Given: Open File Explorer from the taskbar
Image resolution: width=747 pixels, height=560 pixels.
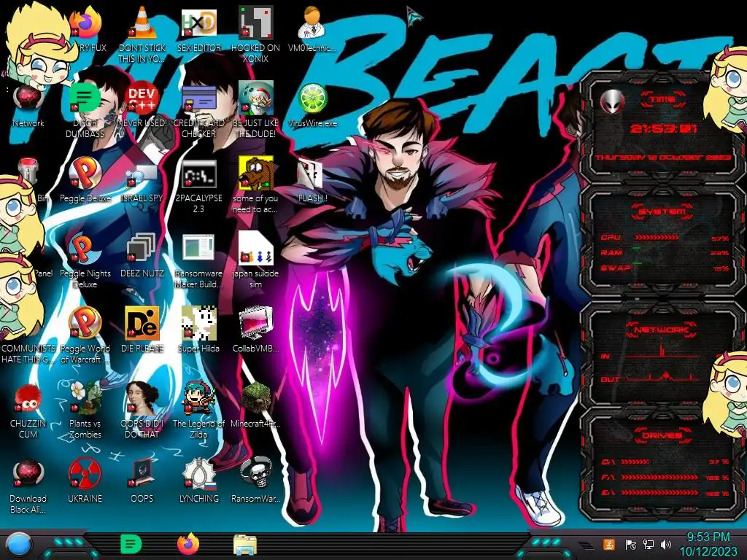Looking at the screenshot, I should pyautogui.click(x=245, y=544).
